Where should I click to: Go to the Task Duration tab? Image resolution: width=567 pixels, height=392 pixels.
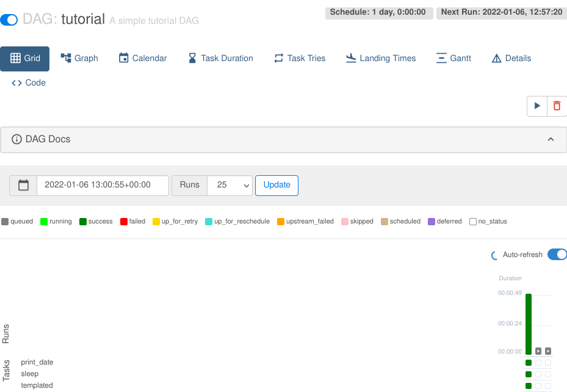click(220, 58)
